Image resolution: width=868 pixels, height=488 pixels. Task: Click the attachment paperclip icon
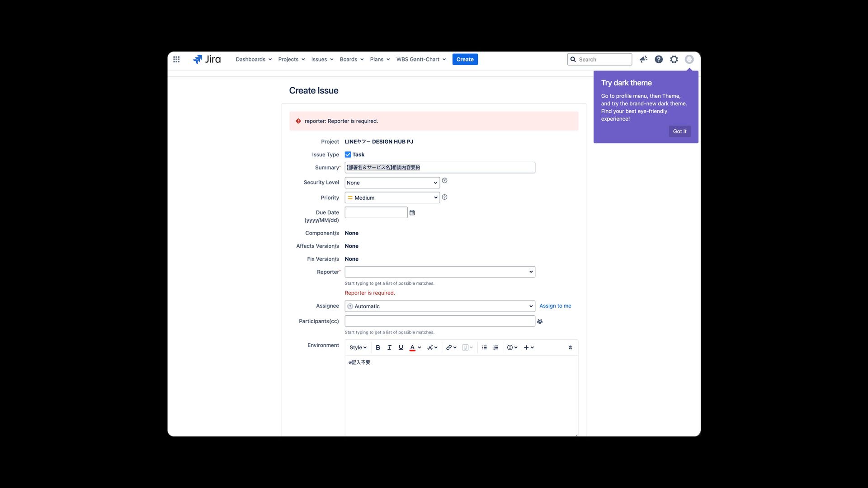[465, 347]
